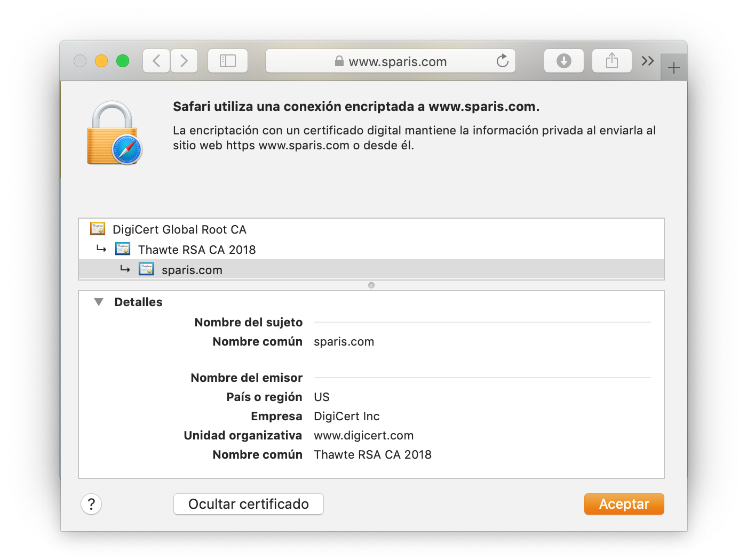Click the split pane divider handle dot
This screenshot has width=747, height=560.
click(x=371, y=285)
